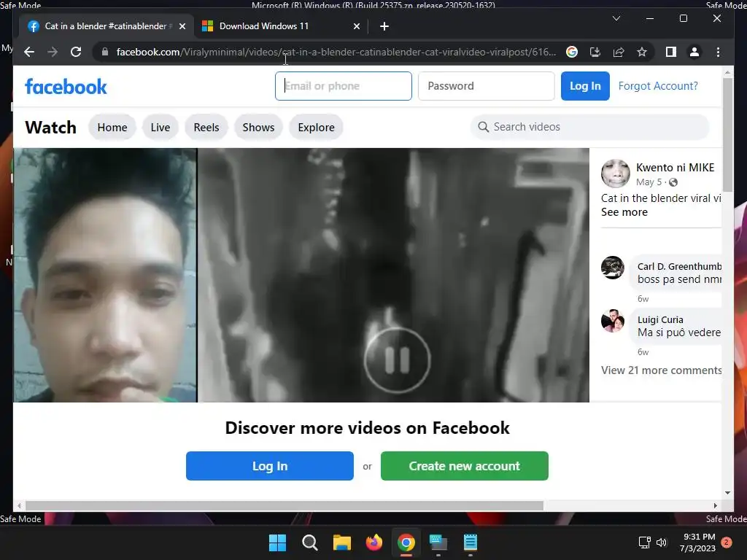
Task: Open the Reels tab in Watch
Action: [x=206, y=127]
